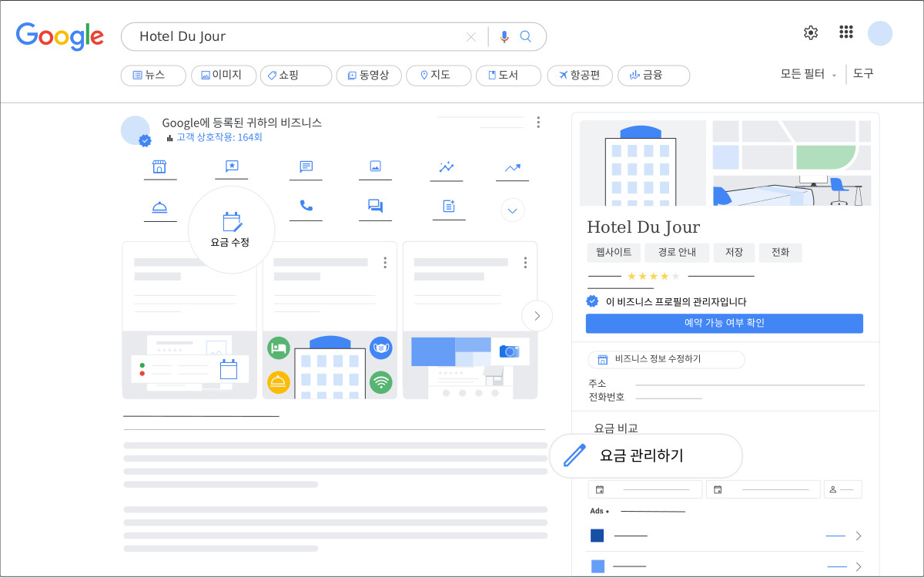
Task: Open the Google apps grid
Action: click(x=846, y=32)
